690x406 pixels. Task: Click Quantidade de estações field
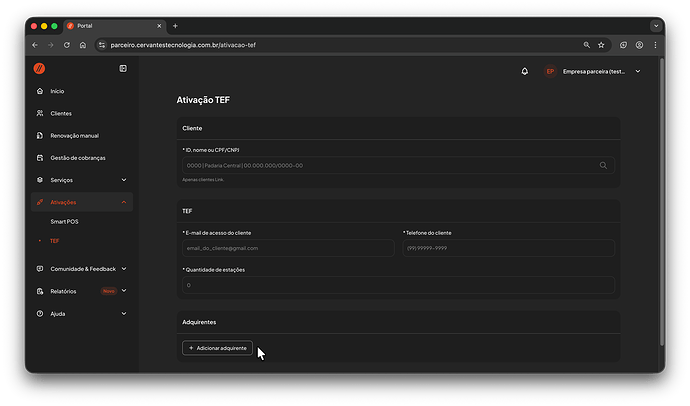point(398,285)
